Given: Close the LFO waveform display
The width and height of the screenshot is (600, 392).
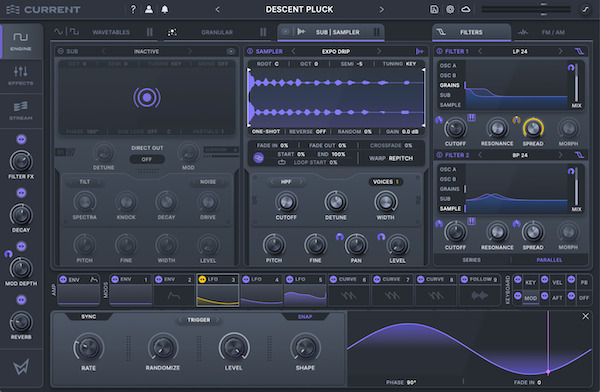Looking at the screenshot, I should (585, 316).
